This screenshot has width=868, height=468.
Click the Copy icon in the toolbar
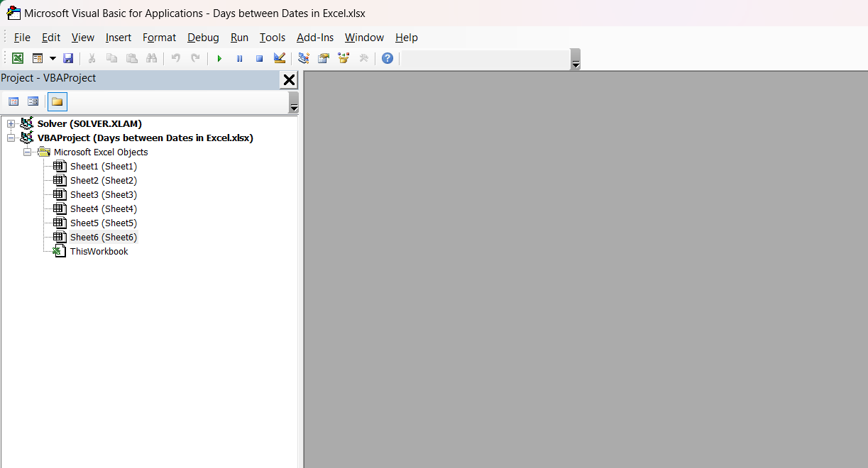111,58
